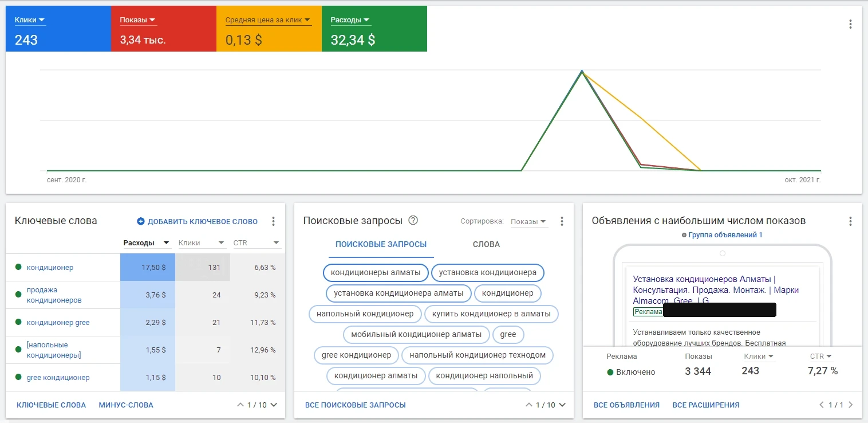Go to previous page in Поисковые запросы card
The height and width of the screenshot is (423, 868).
tap(529, 405)
